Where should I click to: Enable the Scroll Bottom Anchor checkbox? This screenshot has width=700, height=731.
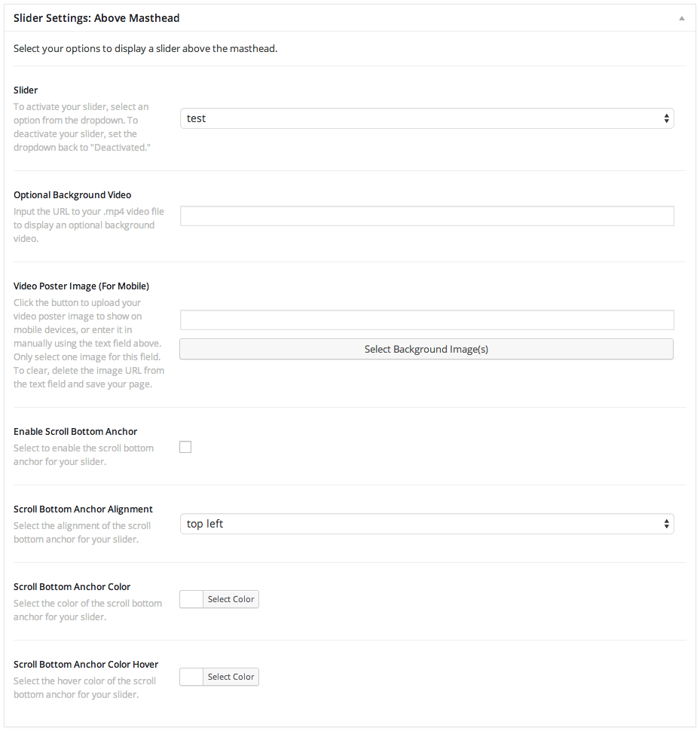coord(185,447)
